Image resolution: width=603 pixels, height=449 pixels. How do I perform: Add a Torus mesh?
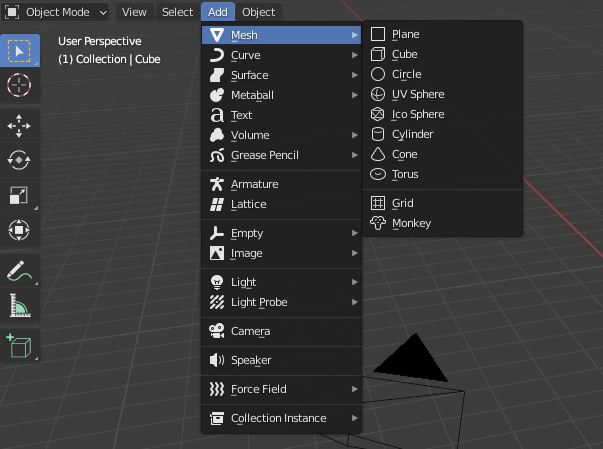[443, 174]
